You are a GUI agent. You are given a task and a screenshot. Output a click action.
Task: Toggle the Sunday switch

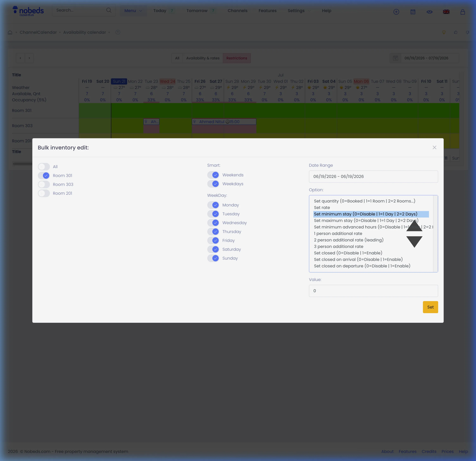point(213,258)
